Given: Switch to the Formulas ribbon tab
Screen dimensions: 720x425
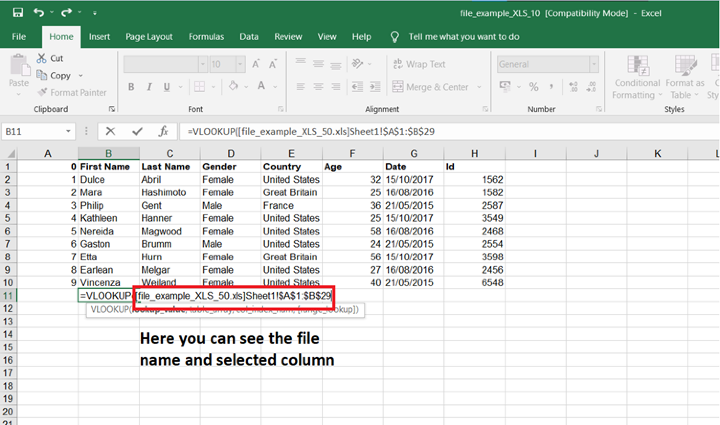Looking at the screenshot, I should pos(206,36).
